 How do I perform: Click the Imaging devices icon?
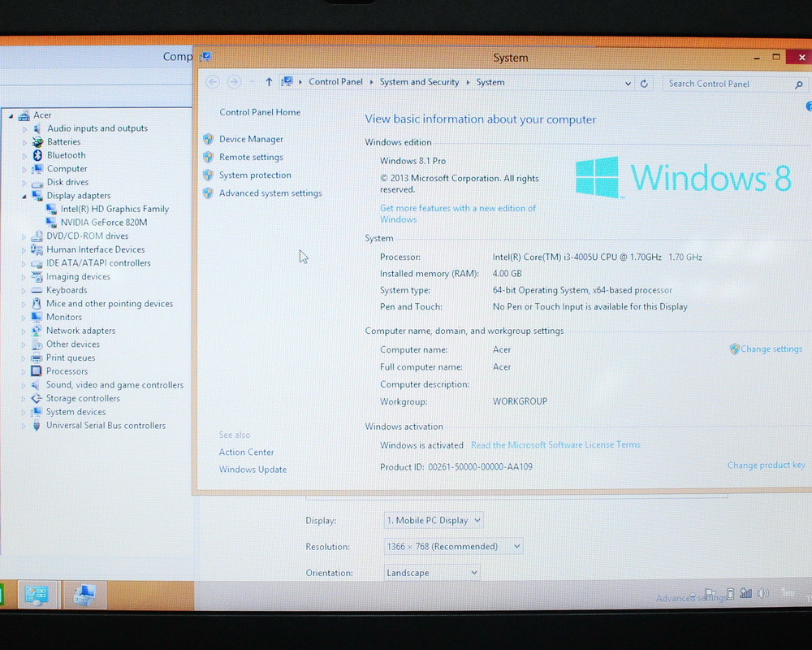[37, 277]
